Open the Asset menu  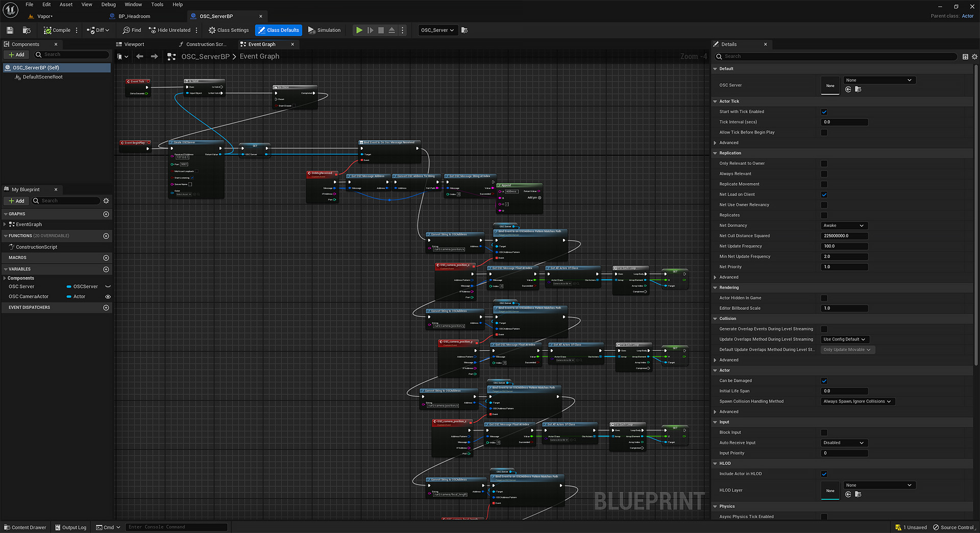coord(66,5)
